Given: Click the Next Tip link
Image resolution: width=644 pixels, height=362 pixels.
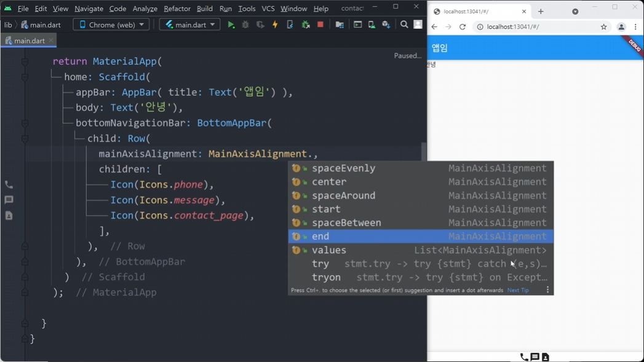Looking at the screenshot, I should pyautogui.click(x=518, y=290).
